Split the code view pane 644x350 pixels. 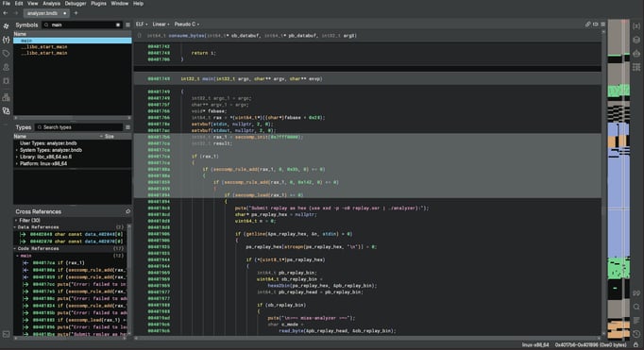[596, 25]
